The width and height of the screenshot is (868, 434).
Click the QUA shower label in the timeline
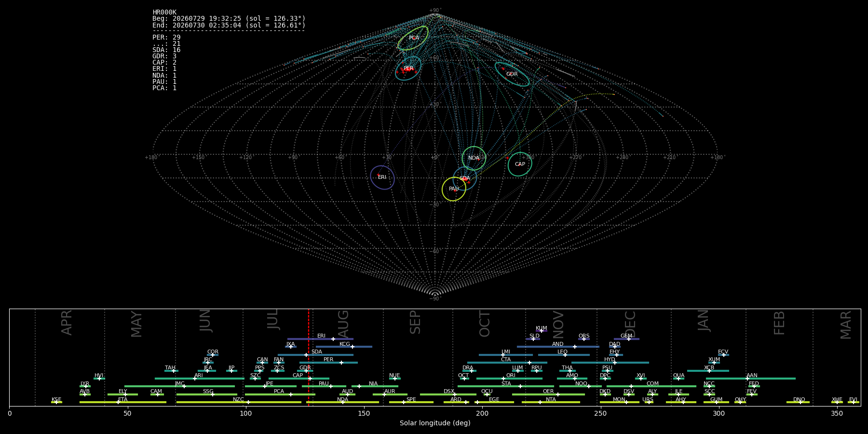point(678,376)
